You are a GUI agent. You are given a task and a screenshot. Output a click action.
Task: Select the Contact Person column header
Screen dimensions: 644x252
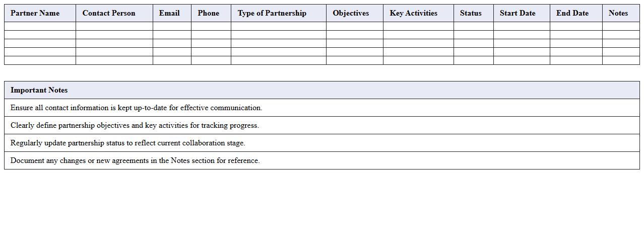click(x=109, y=13)
